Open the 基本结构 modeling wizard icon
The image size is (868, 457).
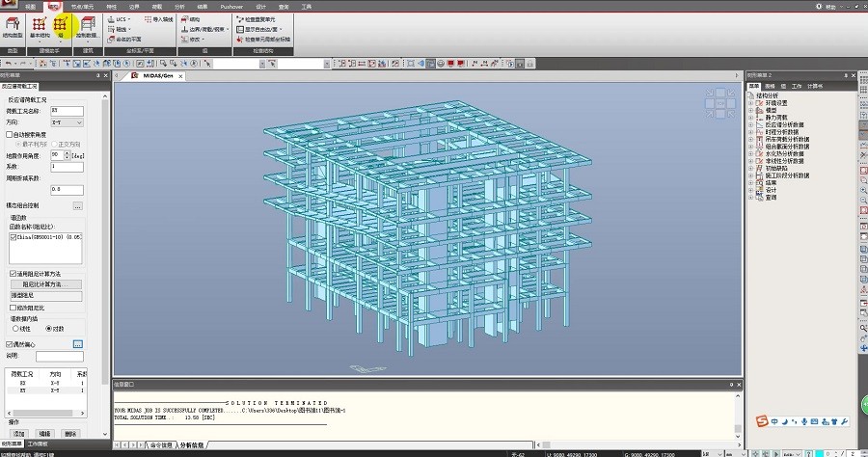(x=39, y=26)
